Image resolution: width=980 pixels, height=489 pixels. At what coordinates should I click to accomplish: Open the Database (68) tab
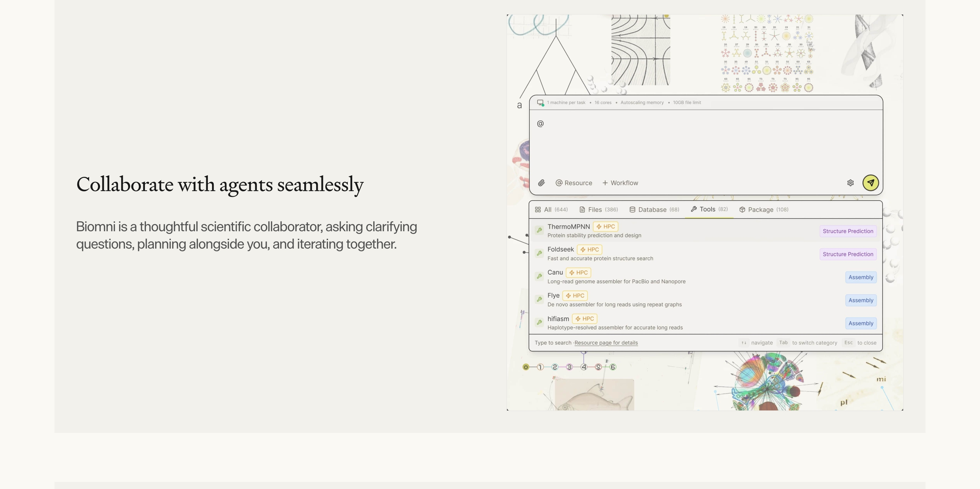point(654,209)
